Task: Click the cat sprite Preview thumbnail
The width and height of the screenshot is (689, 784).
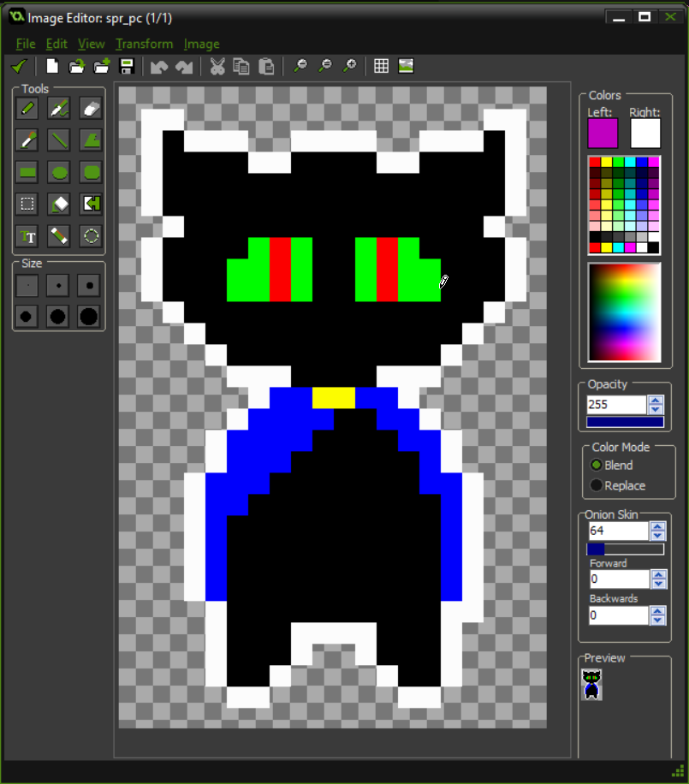Action: [x=591, y=685]
